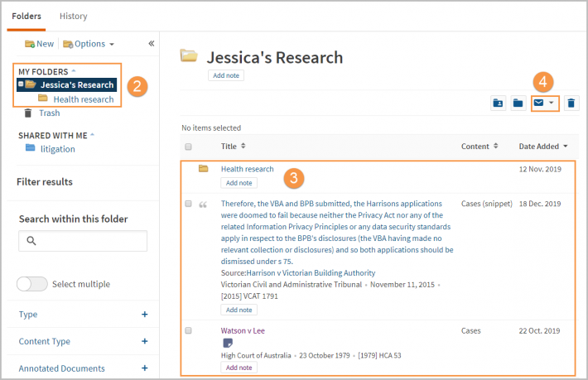The image size is (588, 380).
Task: Click the annotation note icon under Watson v Lee
Action: (228, 343)
